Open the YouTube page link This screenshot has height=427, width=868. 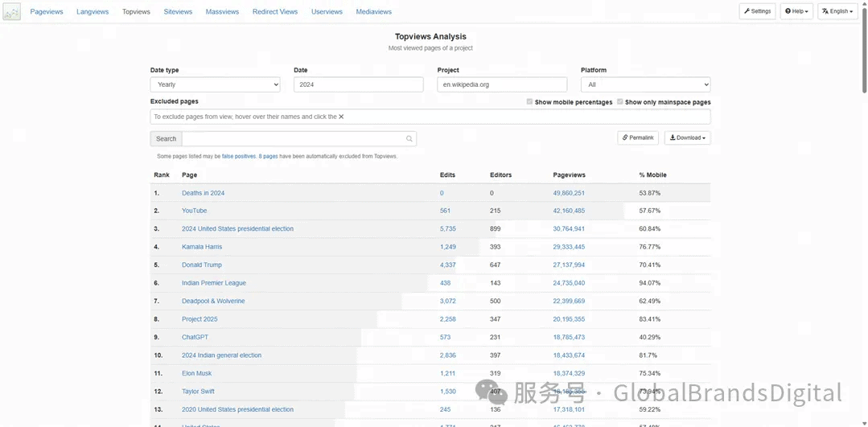195,211
